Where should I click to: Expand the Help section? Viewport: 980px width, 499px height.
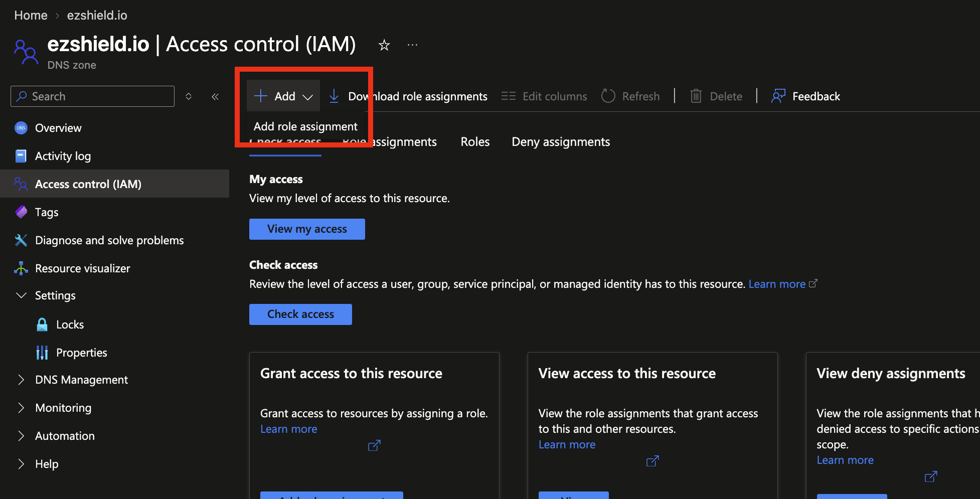pyautogui.click(x=21, y=464)
